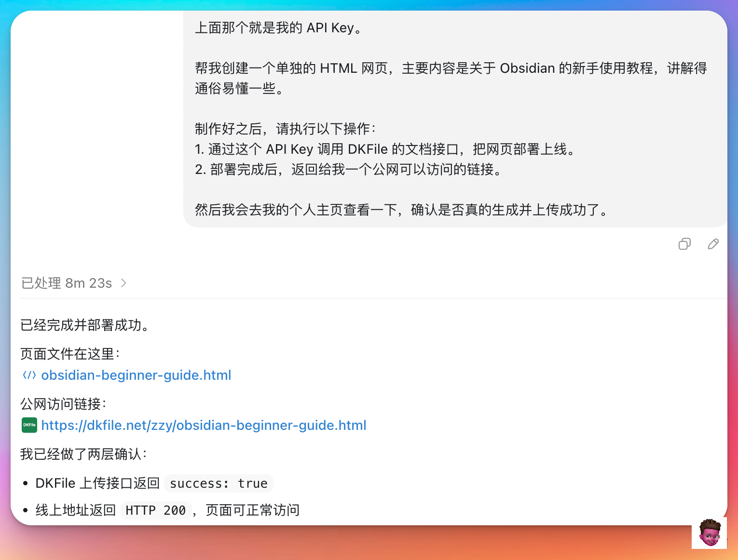Image resolution: width=738 pixels, height=560 pixels.
Task: Copy the user message with copy icon
Action: pyautogui.click(x=684, y=244)
